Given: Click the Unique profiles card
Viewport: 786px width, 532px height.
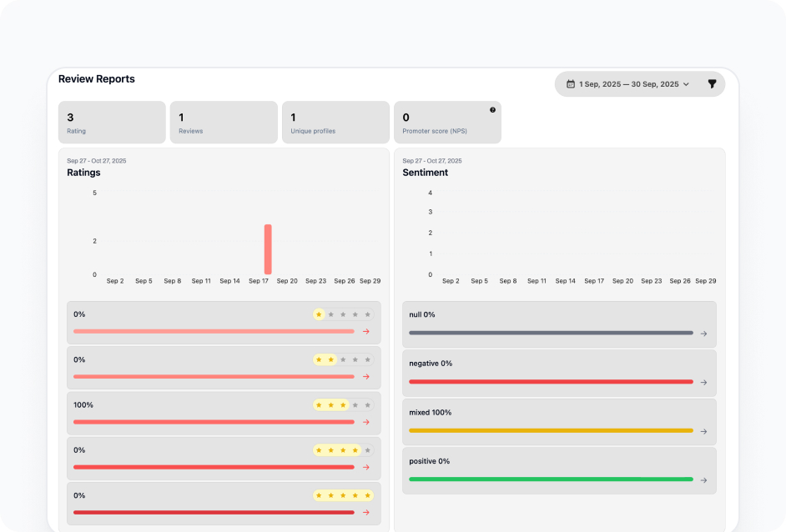Looking at the screenshot, I should 335,123.
